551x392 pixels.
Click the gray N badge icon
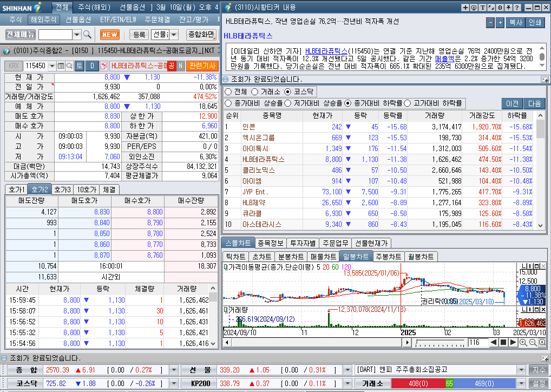(x=180, y=66)
